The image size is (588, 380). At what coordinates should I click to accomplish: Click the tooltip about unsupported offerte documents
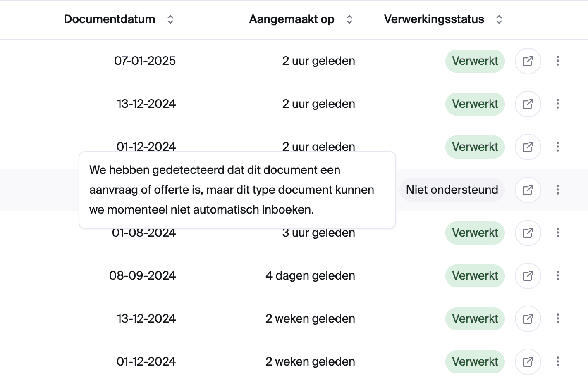pos(237,190)
